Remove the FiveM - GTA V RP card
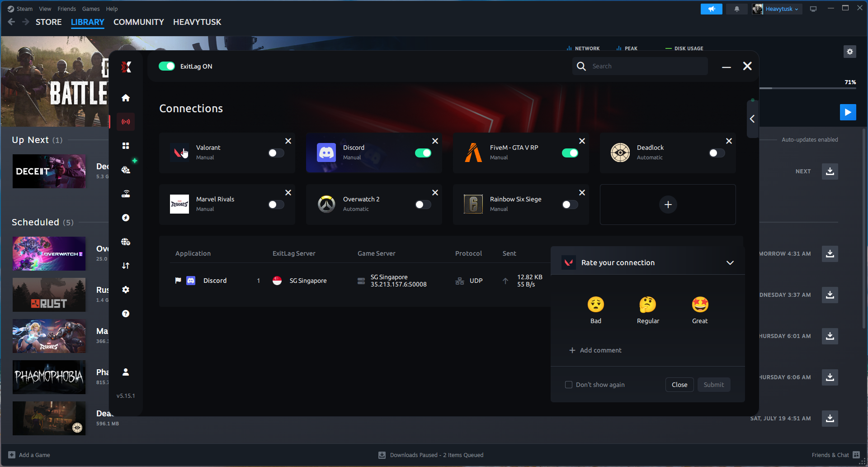The width and height of the screenshot is (868, 467). (582, 141)
